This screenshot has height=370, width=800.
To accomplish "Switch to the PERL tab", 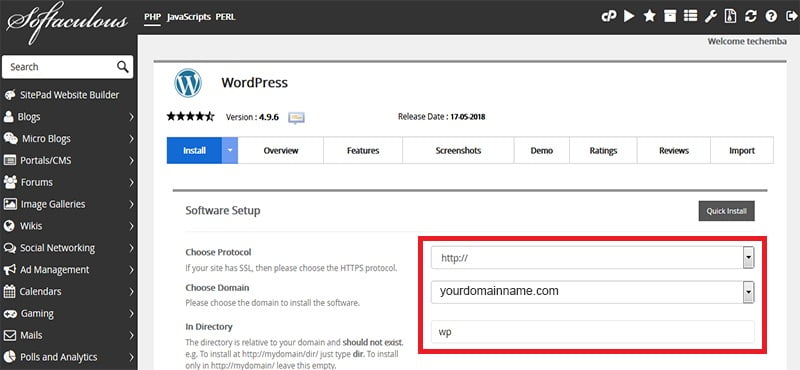I will tap(226, 17).
